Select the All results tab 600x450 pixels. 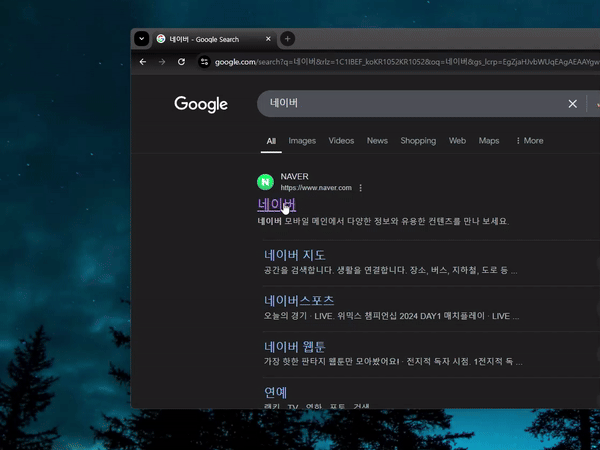tap(271, 141)
